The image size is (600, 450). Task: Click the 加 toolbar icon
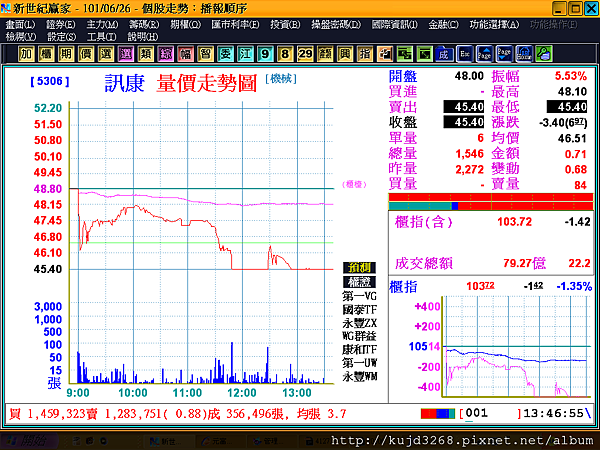coord(26,54)
